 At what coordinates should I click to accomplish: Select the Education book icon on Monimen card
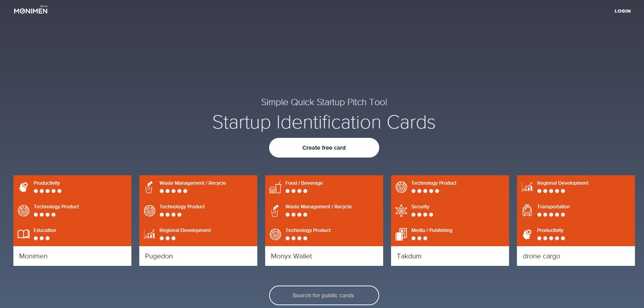pos(24,234)
